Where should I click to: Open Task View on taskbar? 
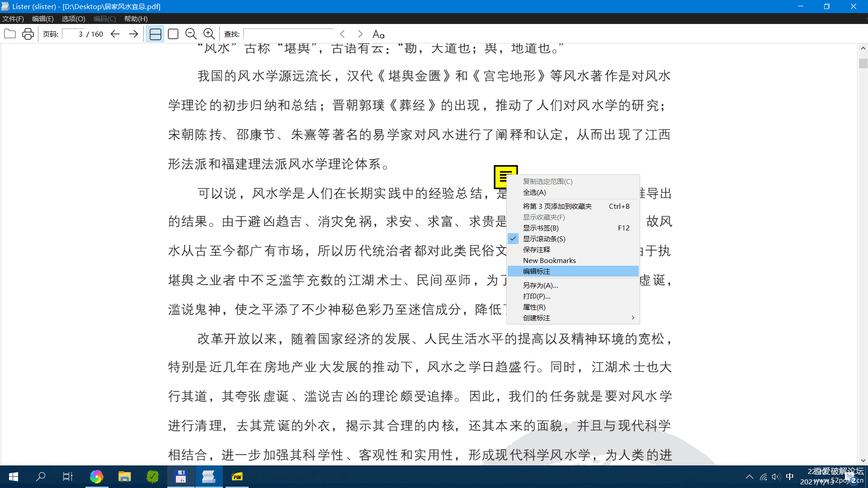pos(68,476)
